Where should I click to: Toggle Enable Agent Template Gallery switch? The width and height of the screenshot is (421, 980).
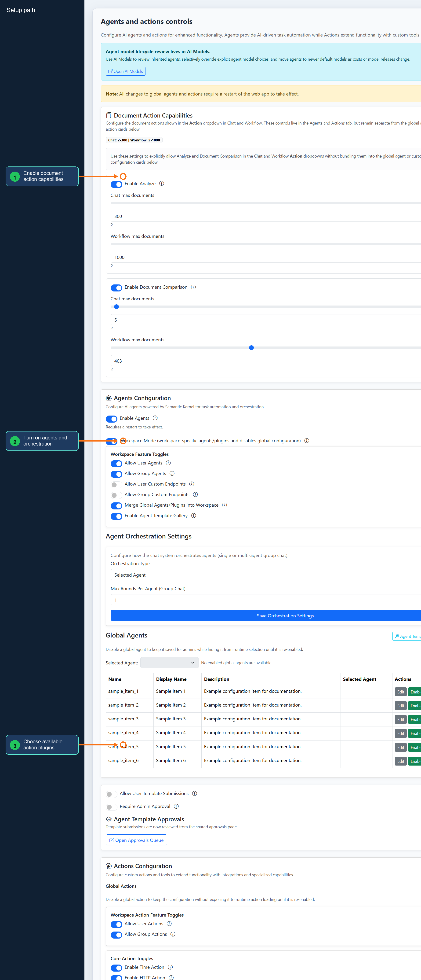coord(116,516)
